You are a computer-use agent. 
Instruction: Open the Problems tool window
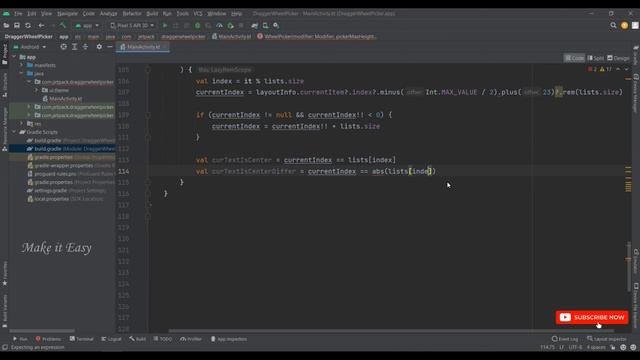pyautogui.click(x=48, y=339)
